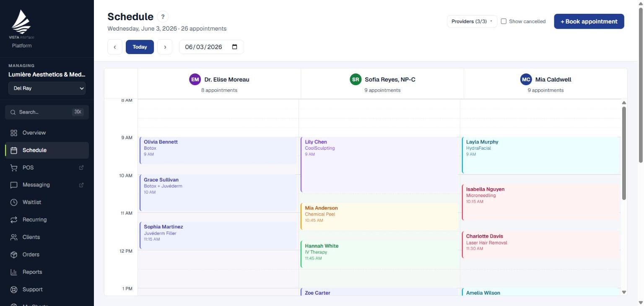The height and width of the screenshot is (306, 644).
Task: Open Layla Murphy HydraFacial appointment
Action: (x=541, y=155)
